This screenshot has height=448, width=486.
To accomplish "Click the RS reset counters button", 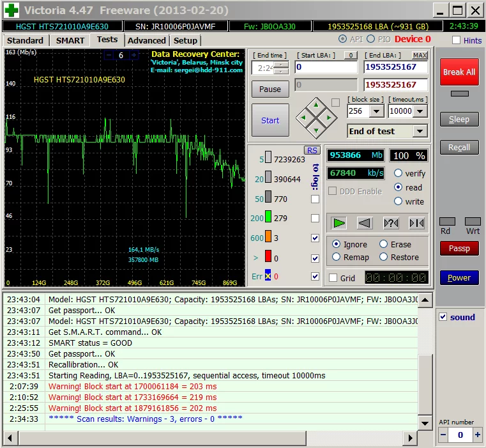I will pyautogui.click(x=312, y=150).
